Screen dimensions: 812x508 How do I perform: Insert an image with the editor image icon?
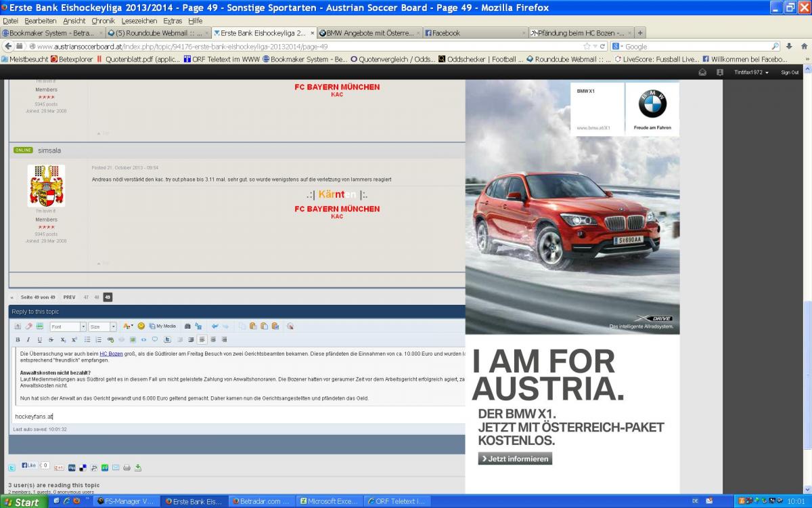[x=133, y=339]
